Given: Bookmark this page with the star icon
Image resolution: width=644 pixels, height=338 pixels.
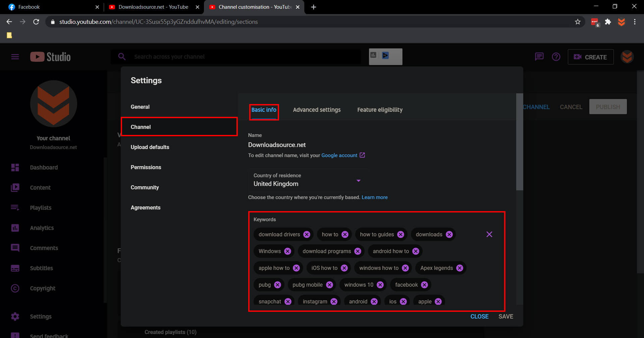Looking at the screenshot, I should pyautogui.click(x=578, y=22).
